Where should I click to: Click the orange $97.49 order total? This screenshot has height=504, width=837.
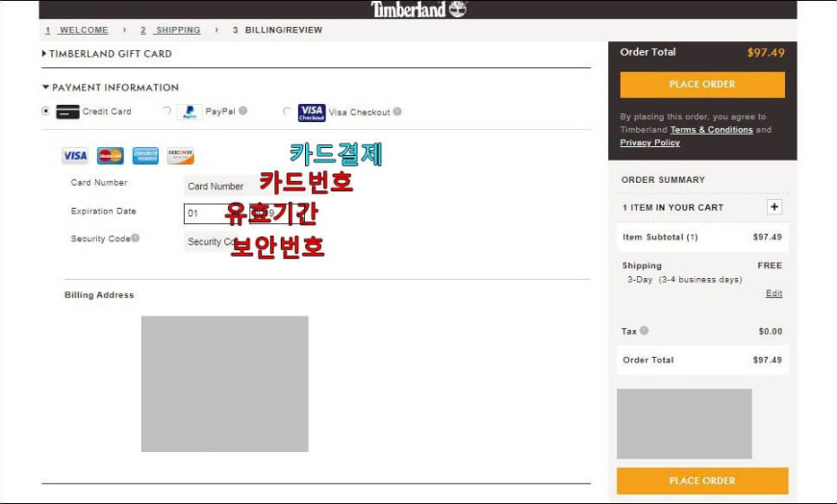click(x=766, y=52)
